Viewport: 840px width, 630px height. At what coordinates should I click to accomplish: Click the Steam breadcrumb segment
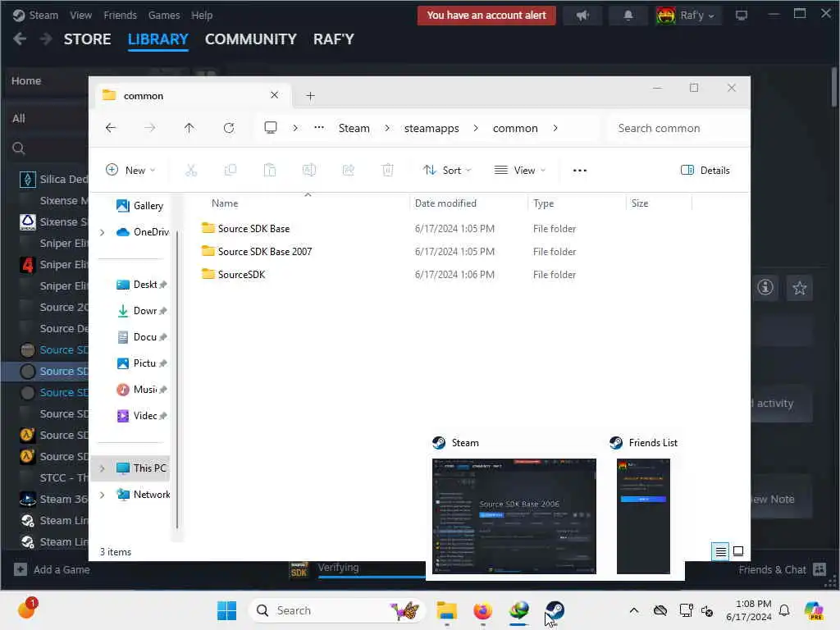354,128
